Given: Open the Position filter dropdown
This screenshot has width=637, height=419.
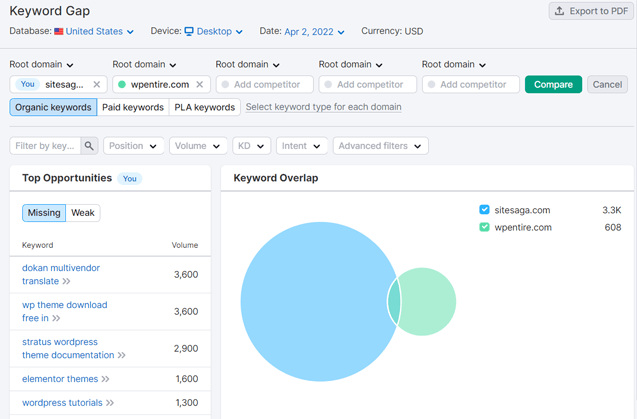Looking at the screenshot, I should coord(134,146).
